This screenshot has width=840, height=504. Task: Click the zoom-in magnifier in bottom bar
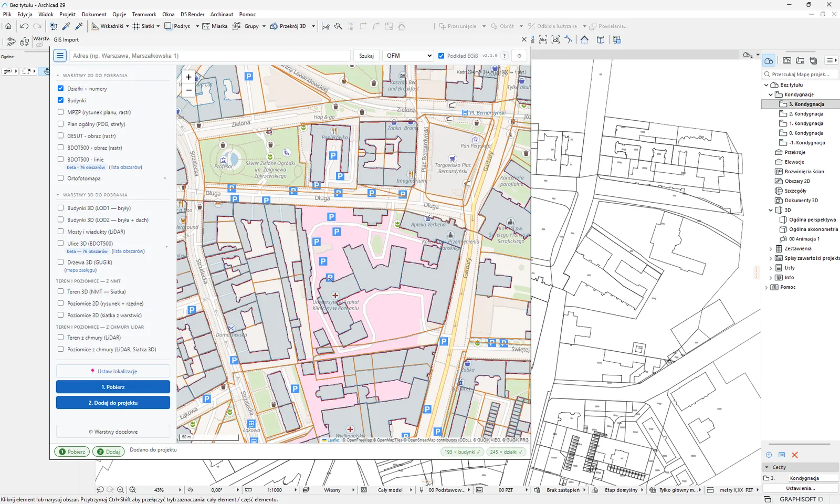coord(121,489)
